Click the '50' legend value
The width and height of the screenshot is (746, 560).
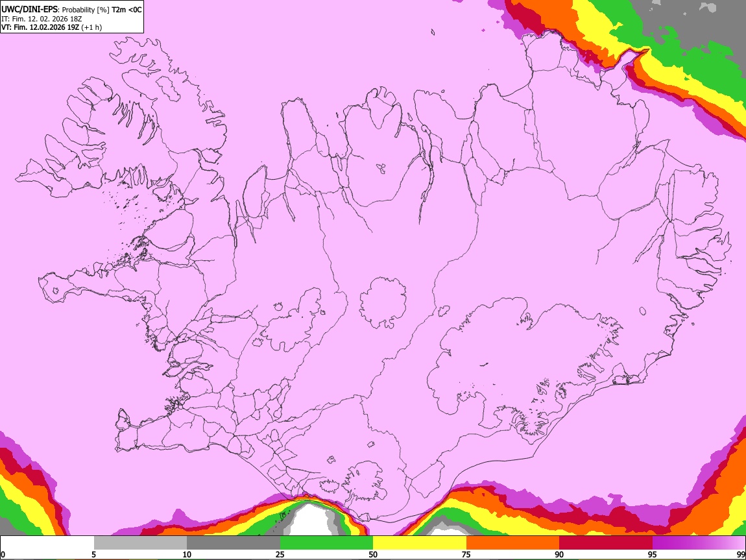[x=373, y=555]
